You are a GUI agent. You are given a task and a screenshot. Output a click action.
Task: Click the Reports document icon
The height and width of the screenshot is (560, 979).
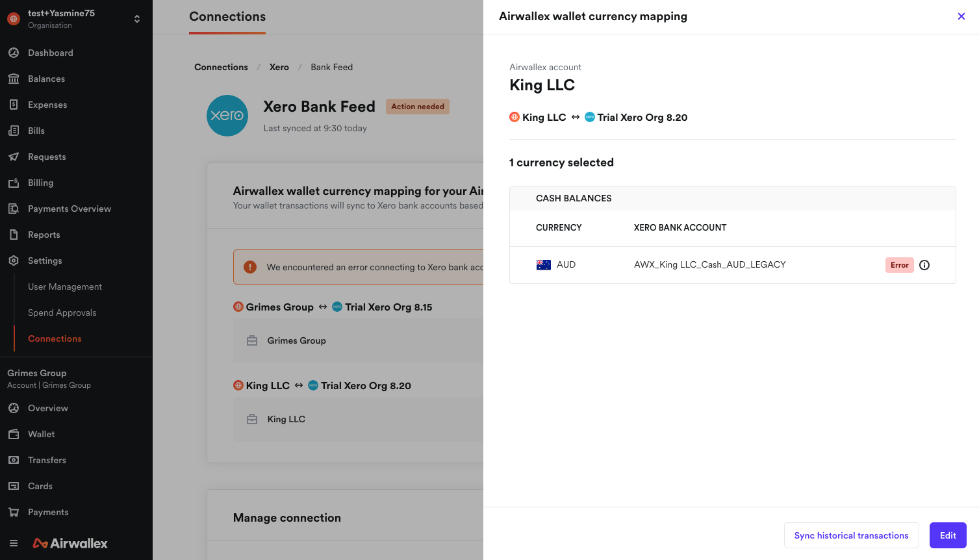[14, 235]
